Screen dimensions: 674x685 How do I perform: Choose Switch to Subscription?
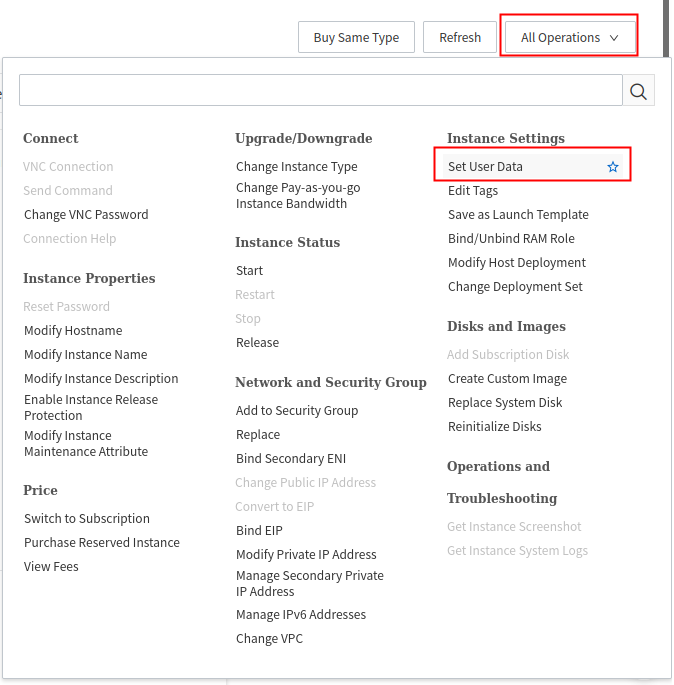(x=86, y=519)
